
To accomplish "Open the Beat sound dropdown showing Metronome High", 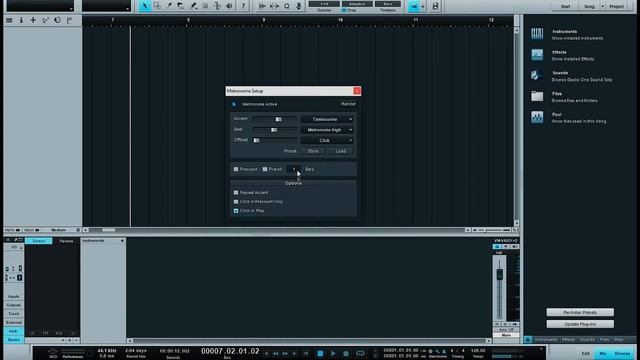I will tap(327, 130).
